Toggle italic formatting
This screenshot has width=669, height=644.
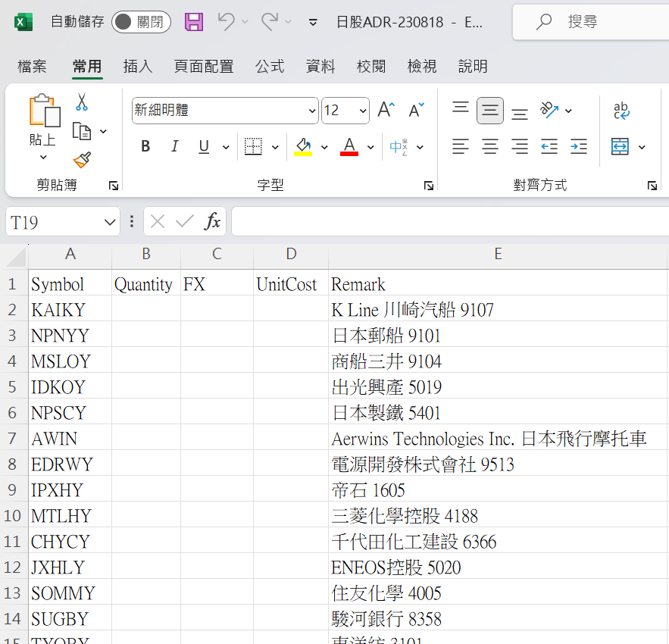tap(174, 147)
